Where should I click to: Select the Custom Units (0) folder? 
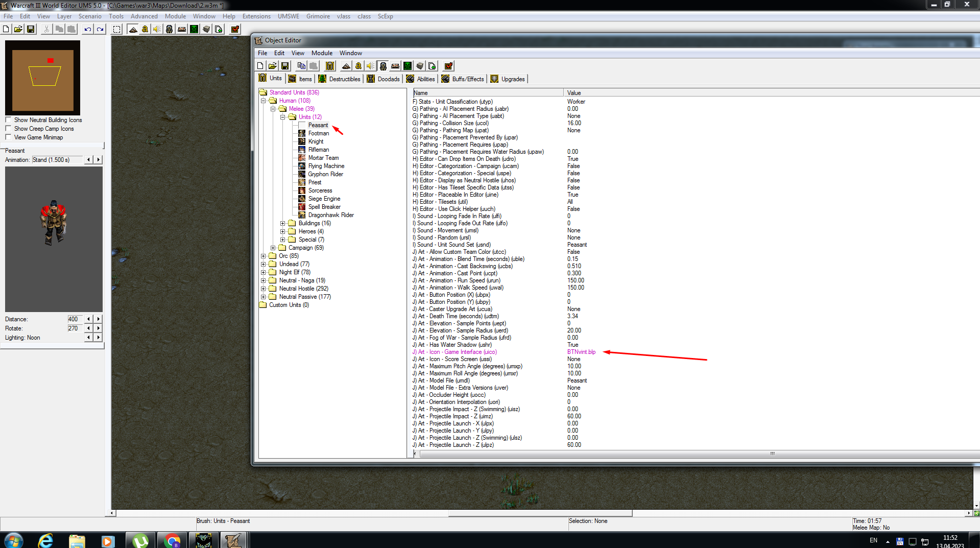click(289, 305)
